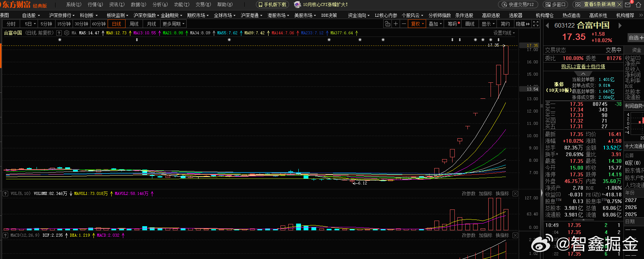Viewport: 644px width, 259px height.
Task: Open 设置均线 dropdown
Action: click(504, 33)
